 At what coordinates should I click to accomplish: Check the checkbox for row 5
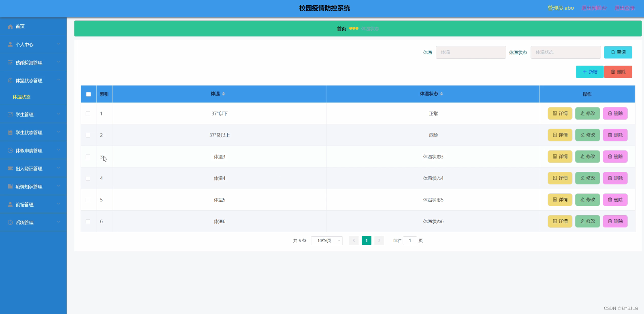tap(88, 200)
